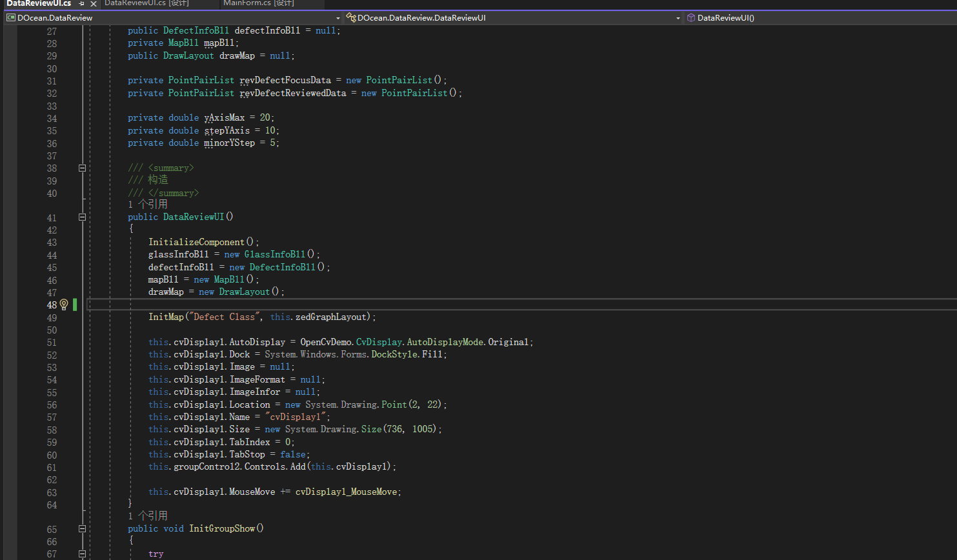The height and width of the screenshot is (560, 957).
Task: Click 'revDefectFocusData' on line 31
Action: click(x=285, y=80)
